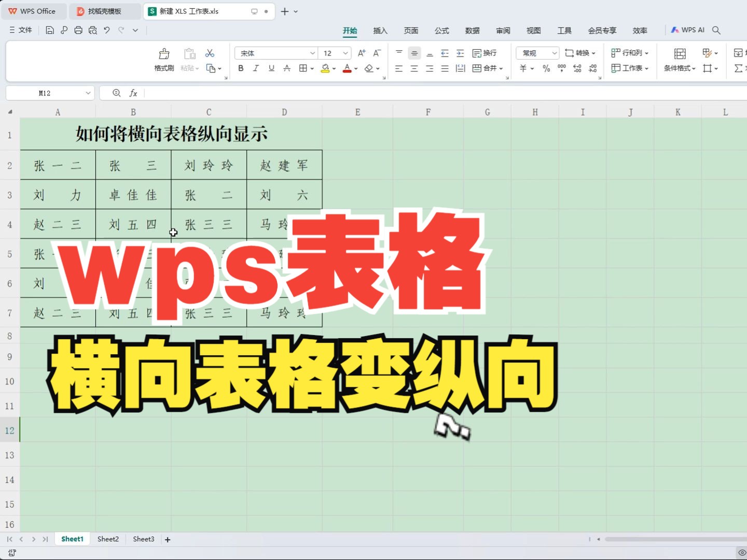Click the WPS AI button
747x560 pixels.
coord(688,30)
